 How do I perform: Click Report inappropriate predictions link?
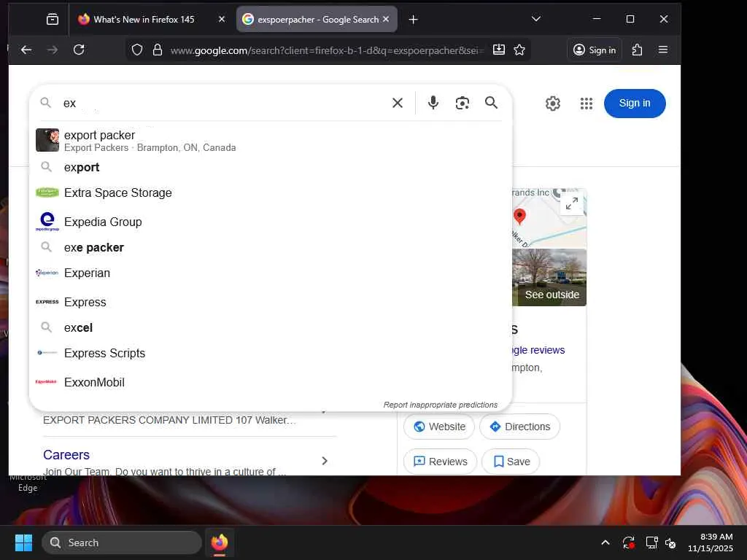(x=440, y=405)
